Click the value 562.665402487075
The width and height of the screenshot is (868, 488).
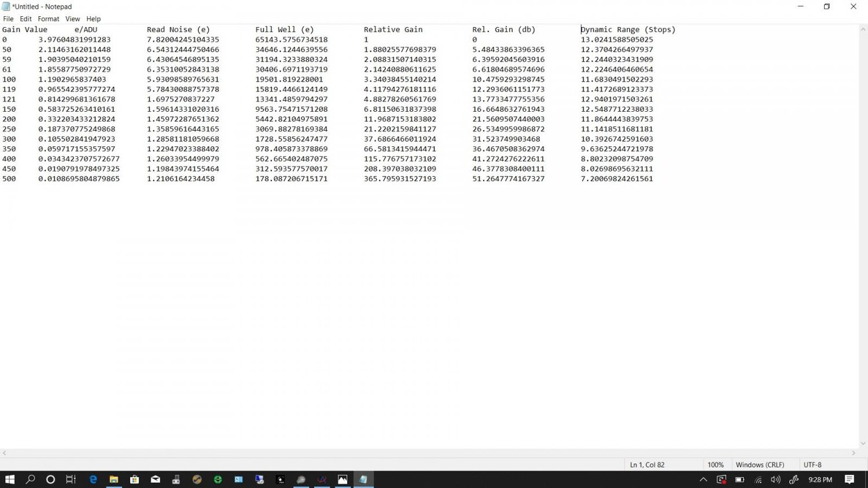(x=292, y=159)
